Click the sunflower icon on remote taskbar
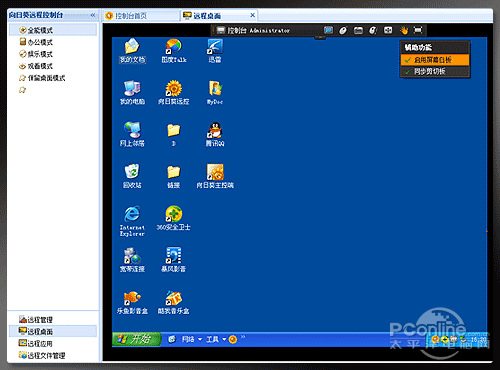This screenshot has width=500, height=370. tap(233, 339)
